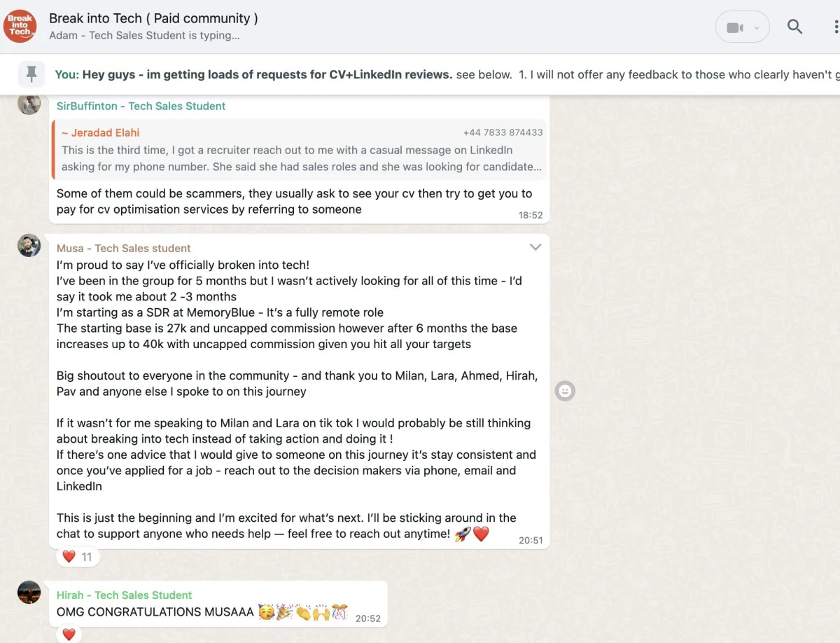Open the chat menu three-dot icon
The height and width of the screenshot is (643, 840).
click(835, 27)
